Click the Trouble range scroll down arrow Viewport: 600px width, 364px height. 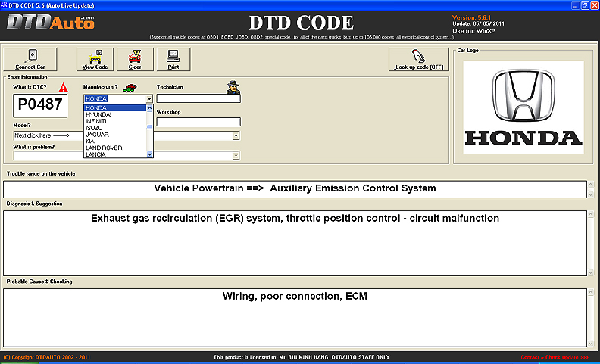point(590,194)
